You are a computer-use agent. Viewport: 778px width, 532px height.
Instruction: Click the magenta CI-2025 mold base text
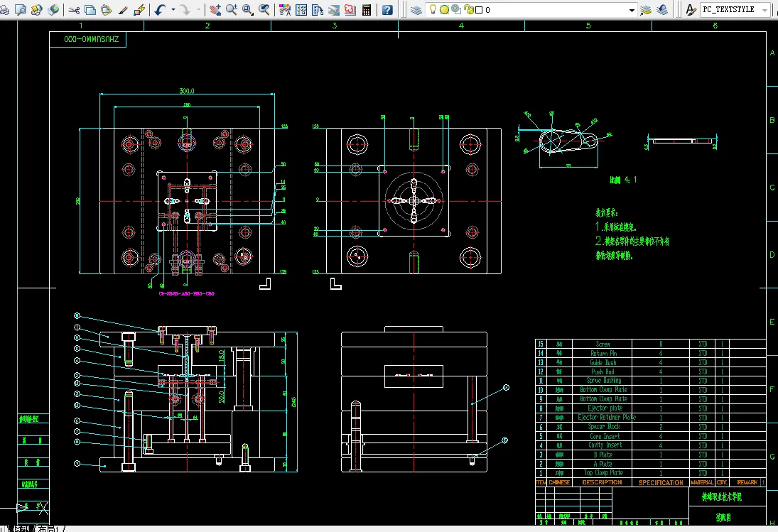click(x=187, y=293)
